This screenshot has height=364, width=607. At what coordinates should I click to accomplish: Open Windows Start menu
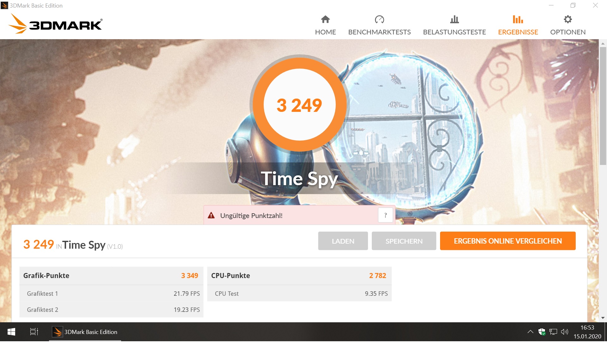(x=11, y=332)
